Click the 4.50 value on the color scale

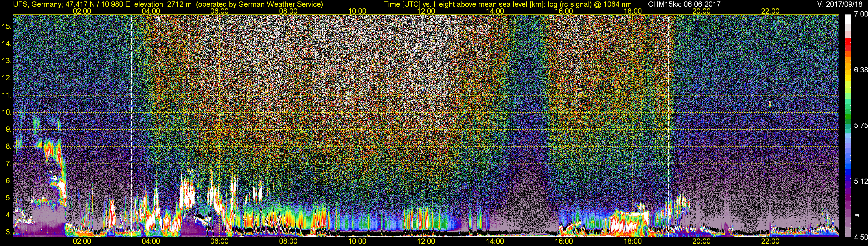(860, 237)
